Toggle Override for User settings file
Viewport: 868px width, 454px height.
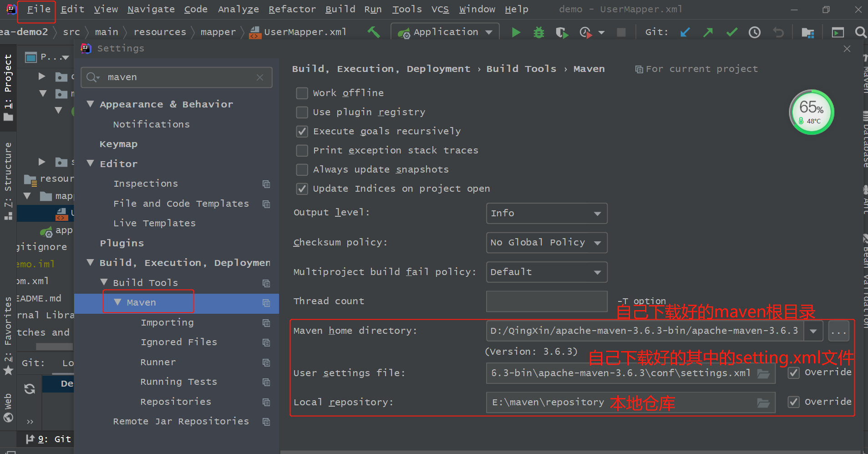click(794, 373)
